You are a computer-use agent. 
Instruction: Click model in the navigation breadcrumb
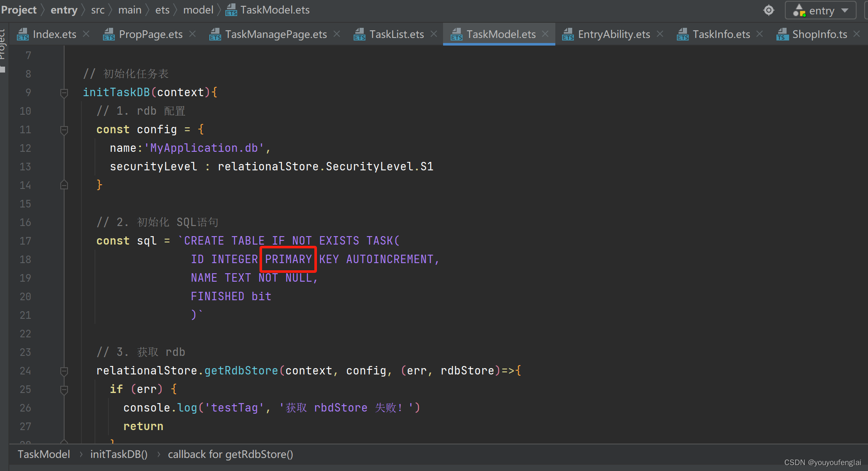pyautogui.click(x=198, y=10)
